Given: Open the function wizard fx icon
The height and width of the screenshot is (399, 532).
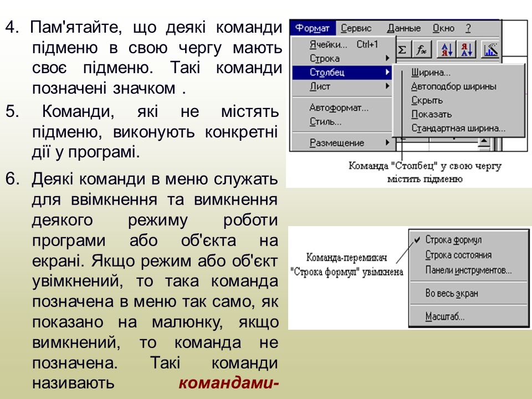Looking at the screenshot, I should [422, 50].
